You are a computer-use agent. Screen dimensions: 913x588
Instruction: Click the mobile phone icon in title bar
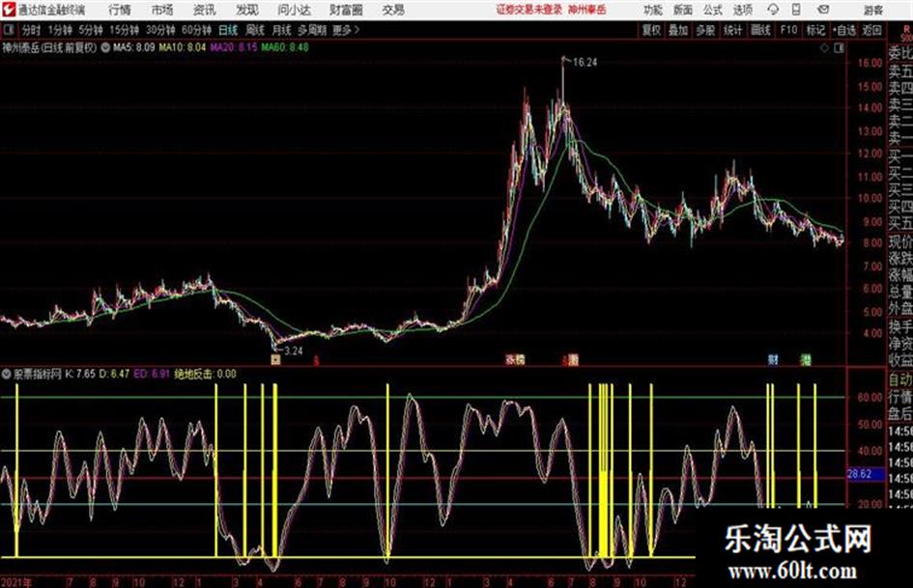pos(796,10)
